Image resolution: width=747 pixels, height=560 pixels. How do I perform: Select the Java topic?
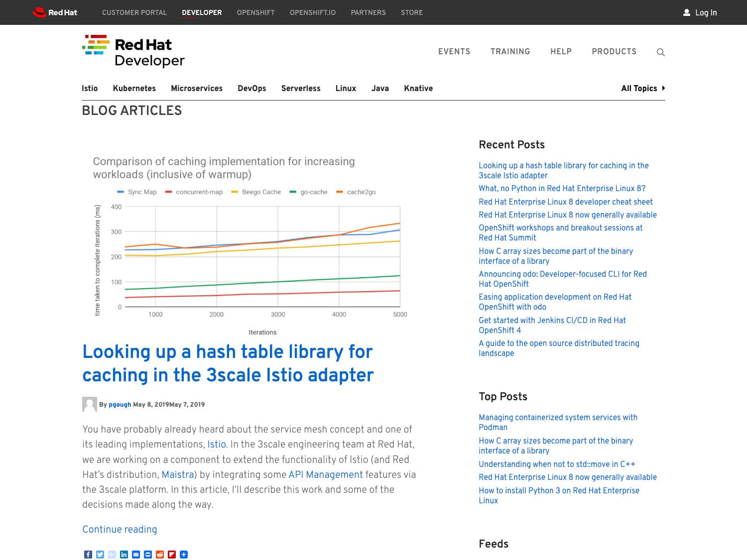(380, 88)
